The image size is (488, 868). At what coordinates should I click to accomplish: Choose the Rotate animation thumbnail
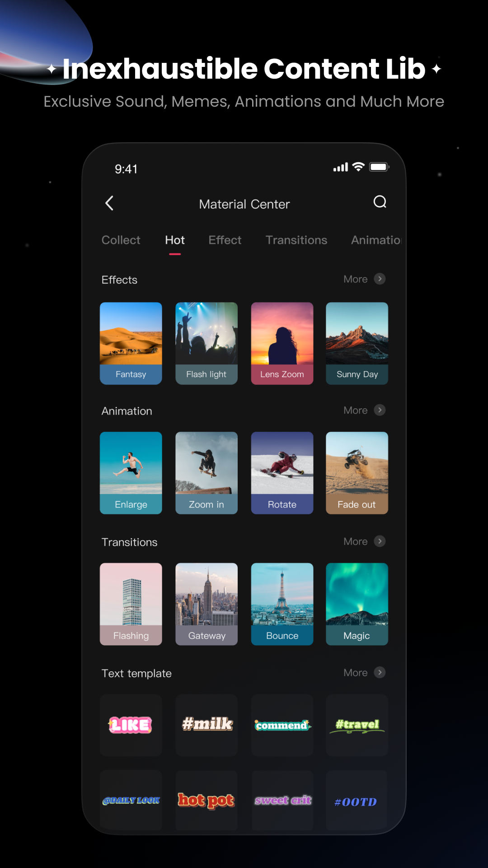(282, 472)
